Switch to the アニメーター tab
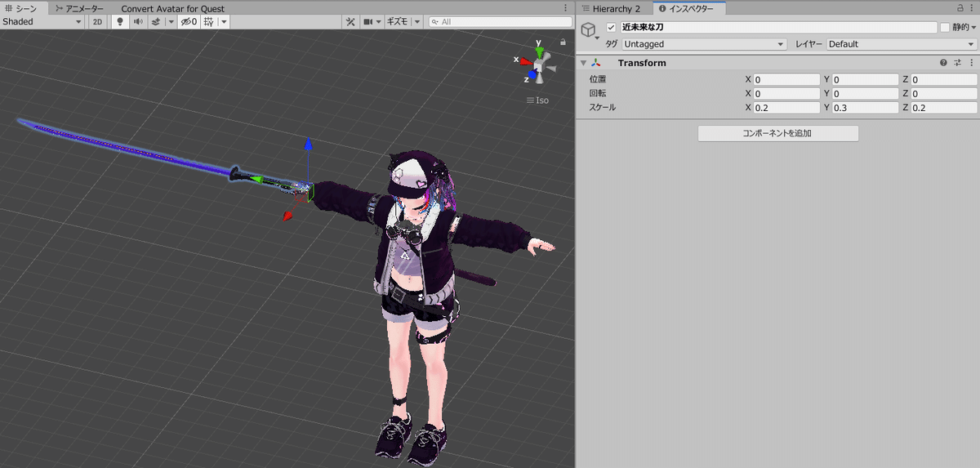Viewport: 980px width, 468px height. click(x=79, y=8)
